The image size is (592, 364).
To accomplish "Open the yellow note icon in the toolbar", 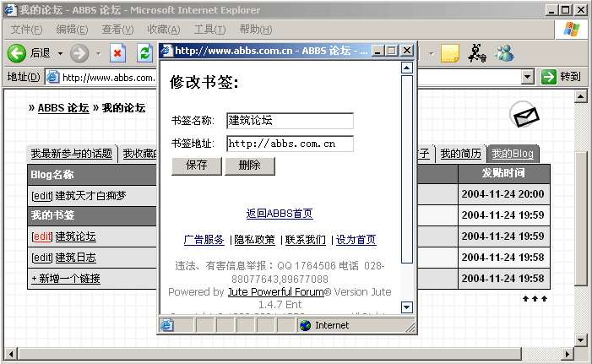I will tap(449, 53).
